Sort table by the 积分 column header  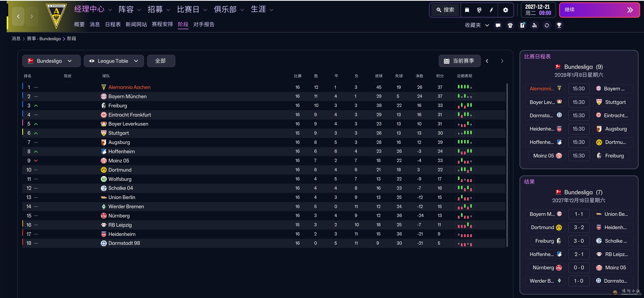(x=440, y=76)
